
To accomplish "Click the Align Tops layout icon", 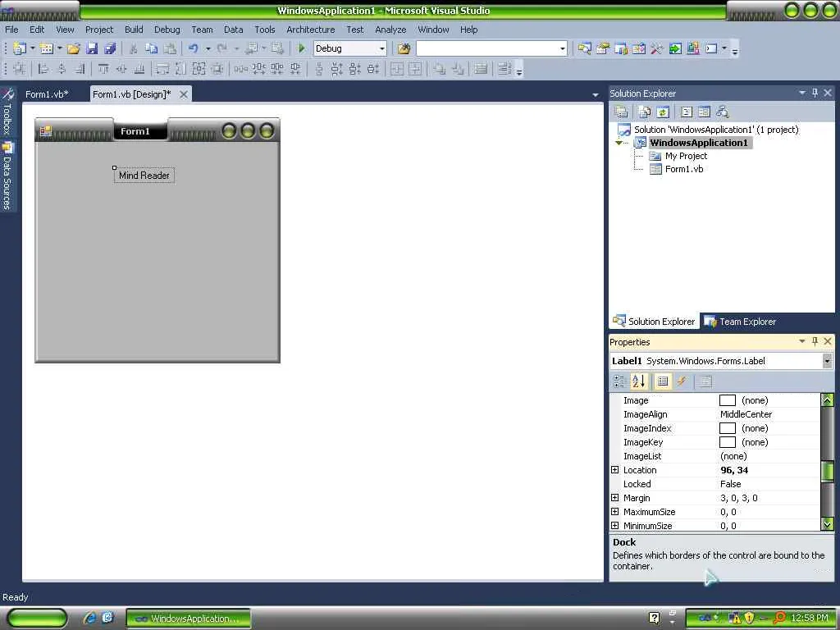I will 103,69.
